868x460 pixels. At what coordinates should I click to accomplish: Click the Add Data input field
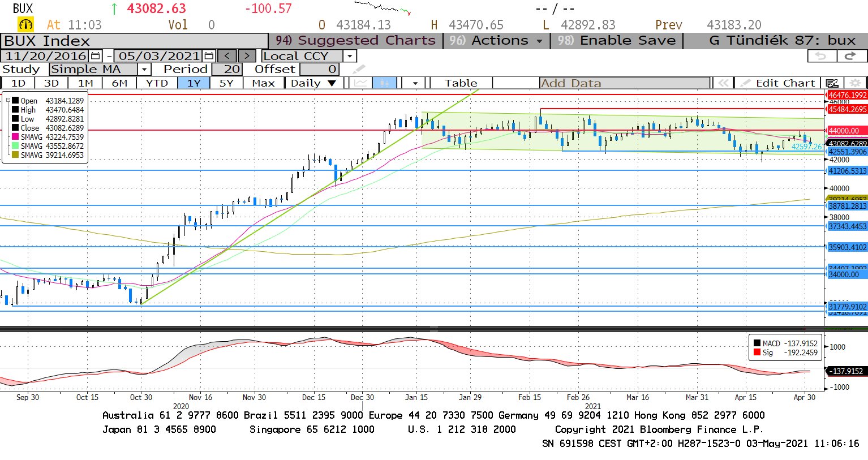click(624, 83)
